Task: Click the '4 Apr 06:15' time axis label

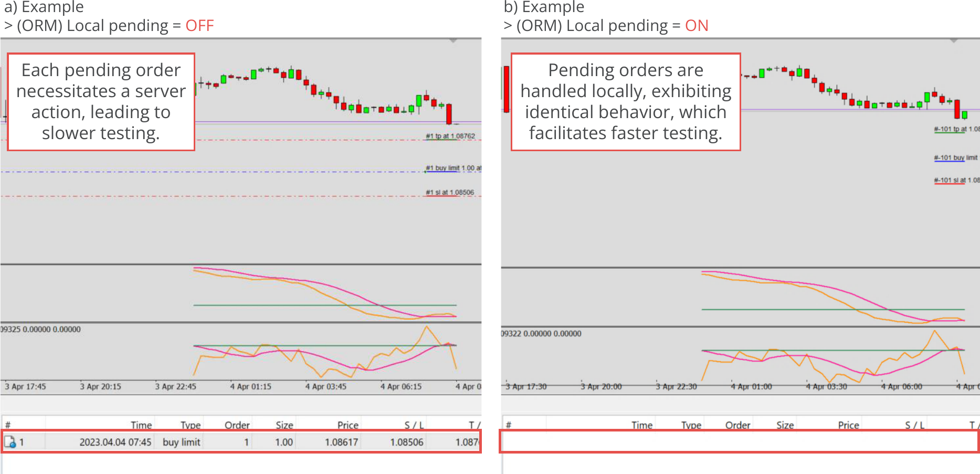Action: 401,386
